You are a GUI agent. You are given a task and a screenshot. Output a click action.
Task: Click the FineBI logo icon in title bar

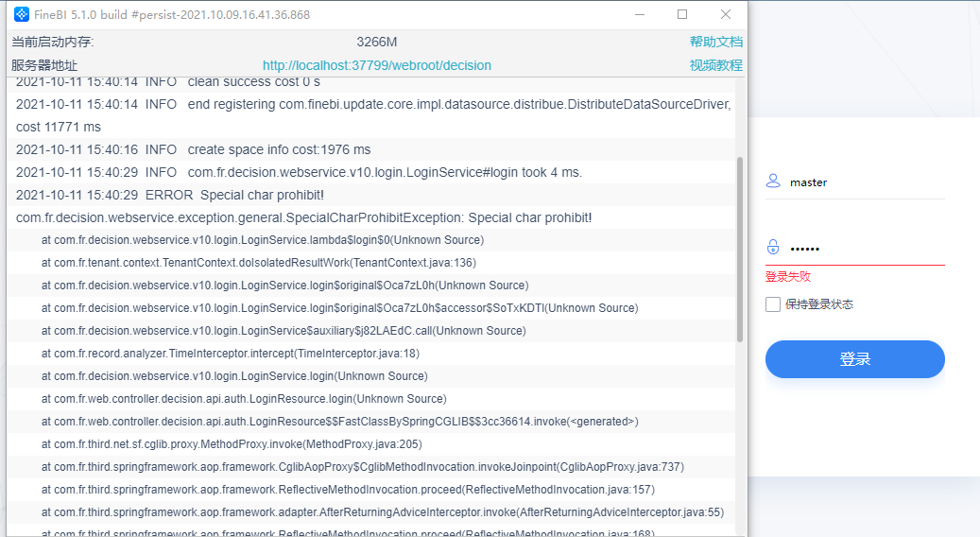[21, 14]
